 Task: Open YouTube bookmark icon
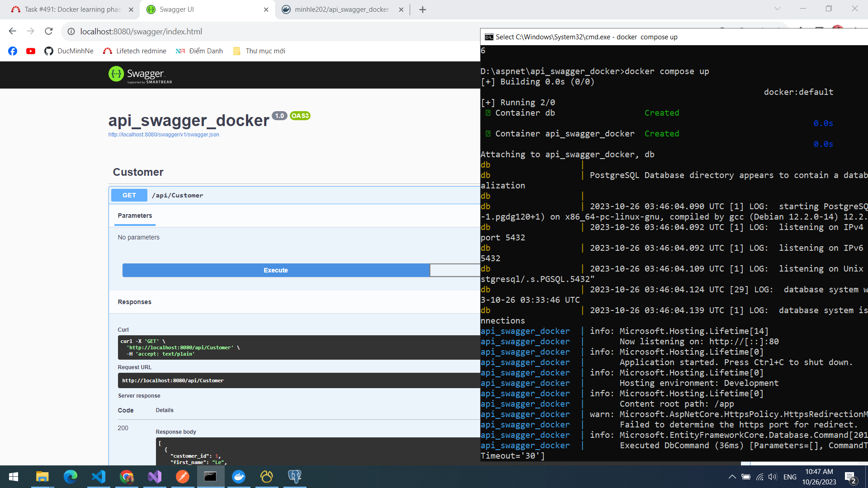31,51
